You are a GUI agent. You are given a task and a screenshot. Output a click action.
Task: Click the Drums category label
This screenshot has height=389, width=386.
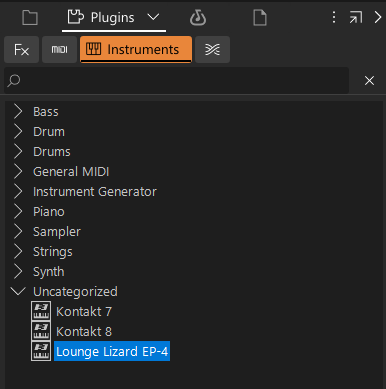pos(52,152)
